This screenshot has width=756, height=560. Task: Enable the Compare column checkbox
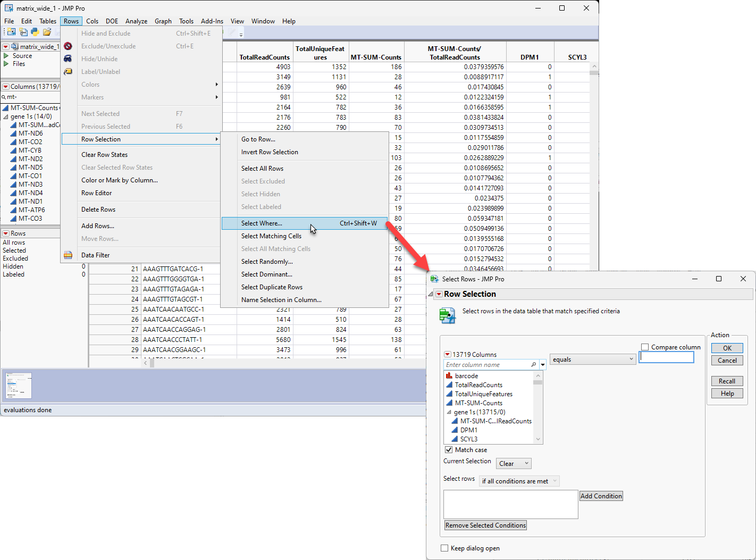(x=645, y=347)
